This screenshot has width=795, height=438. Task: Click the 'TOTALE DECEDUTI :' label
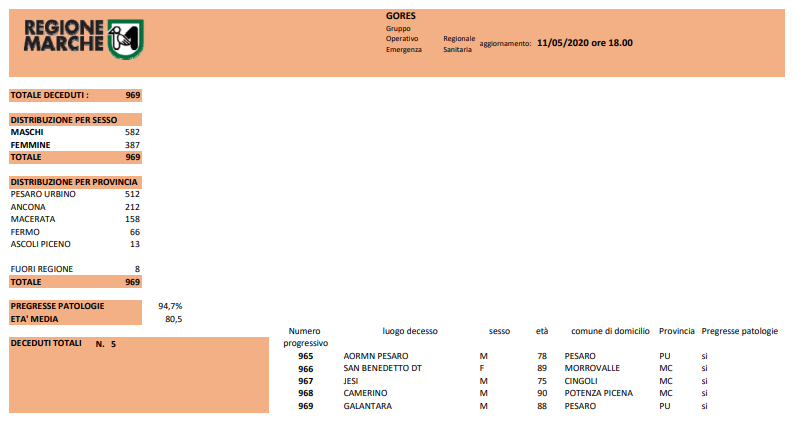point(50,95)
